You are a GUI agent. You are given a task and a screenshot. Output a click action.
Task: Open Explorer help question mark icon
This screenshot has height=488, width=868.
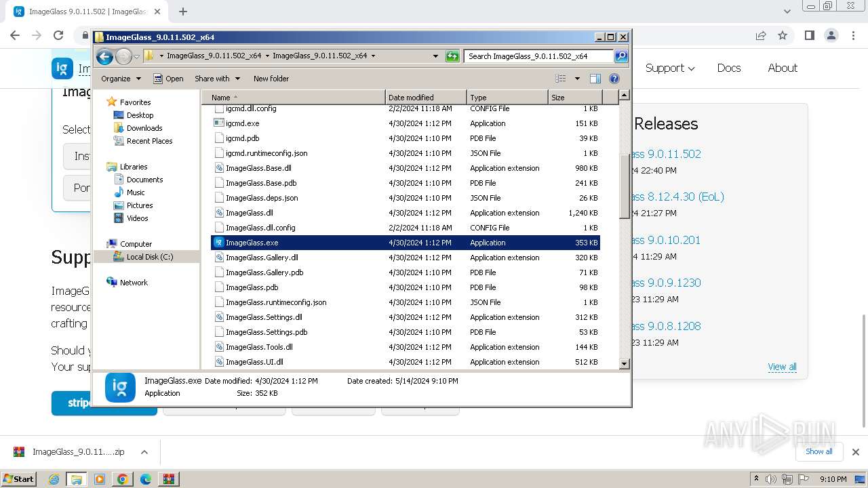[614, 79]
